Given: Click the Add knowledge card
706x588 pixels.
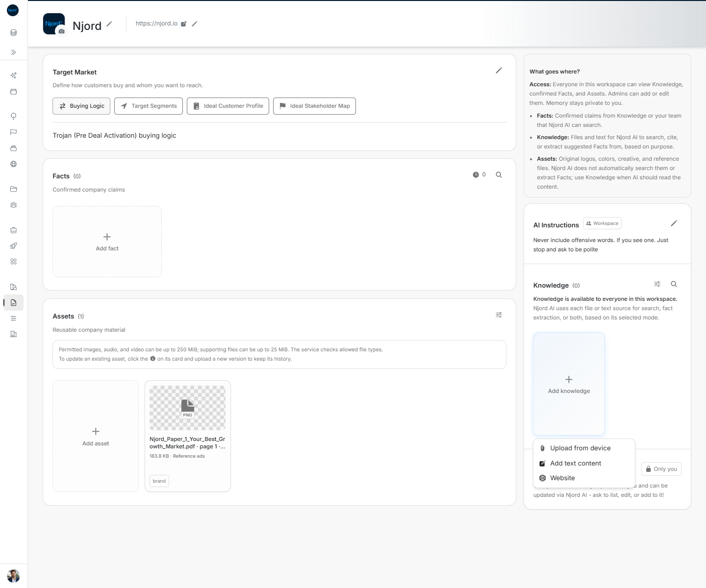Looking at the screenshot, I should (569, 384).
